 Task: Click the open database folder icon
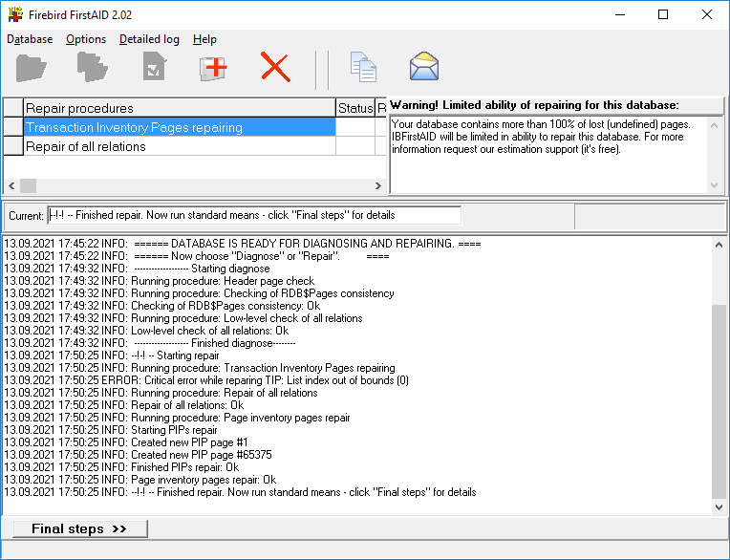click(x=32, y=68)
